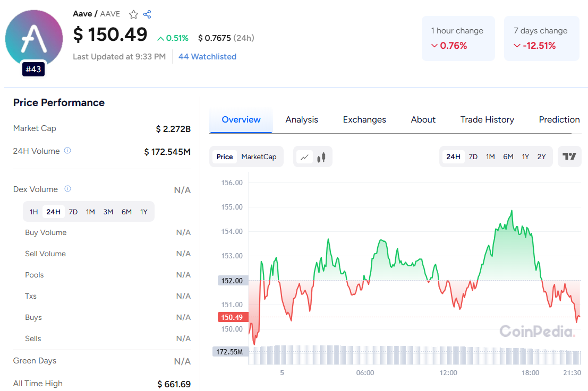Viewport: 588px width, 391px height.
Task: Select Price chart toggle
Action: [x=225, y=157]
